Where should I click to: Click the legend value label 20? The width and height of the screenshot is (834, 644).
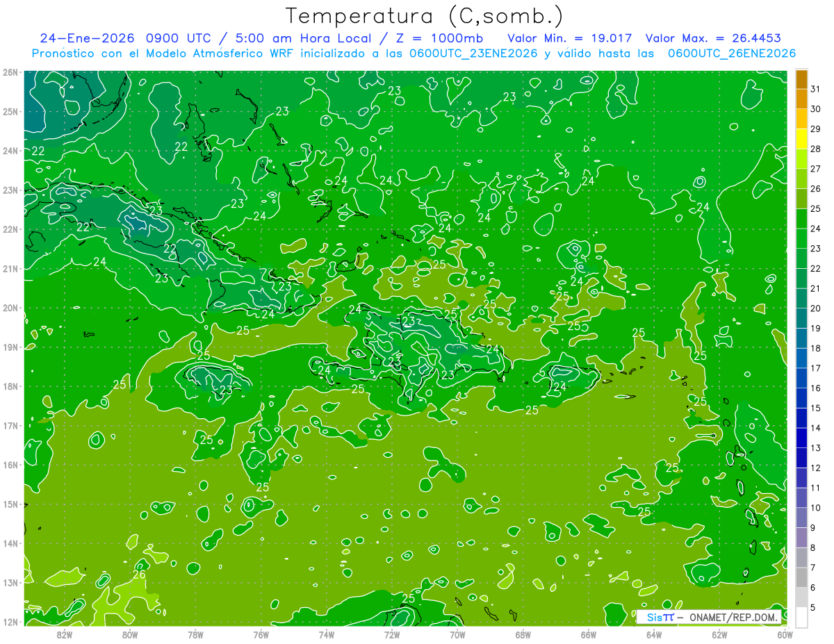click(815, 308)
